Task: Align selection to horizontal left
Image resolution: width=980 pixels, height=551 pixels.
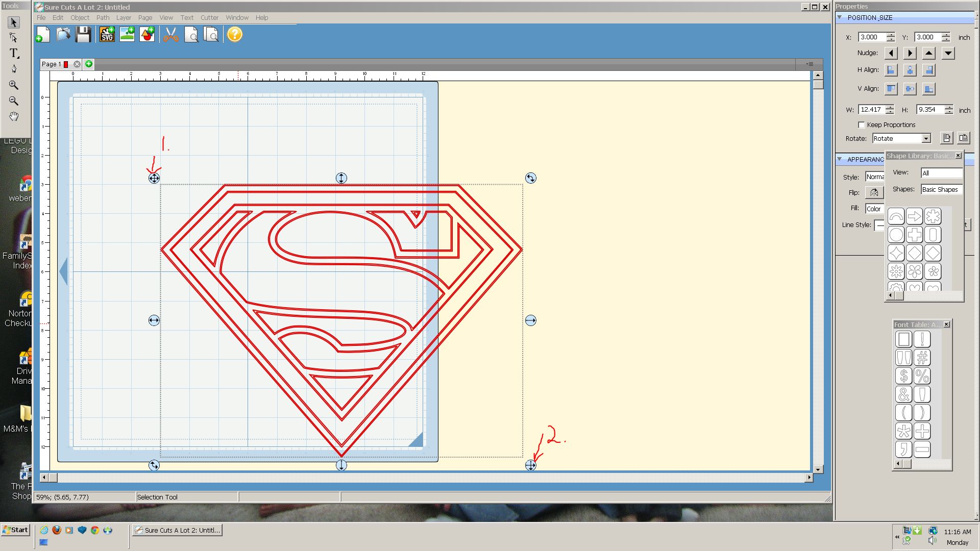Action: (891, 70)
